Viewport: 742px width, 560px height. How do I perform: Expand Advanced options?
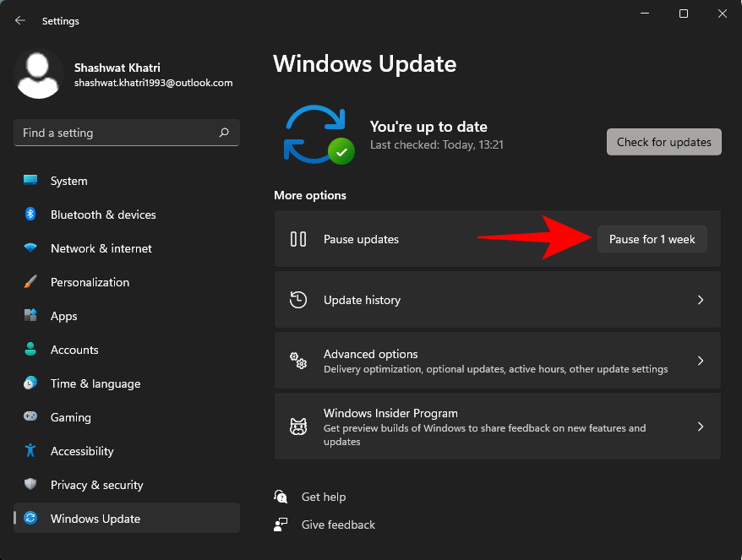[x=498, y=361]
